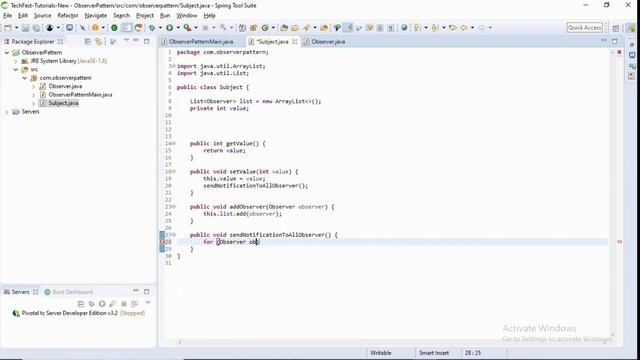
Task: Click the Save toolbar icon
Action: click(x=25, y=28)
